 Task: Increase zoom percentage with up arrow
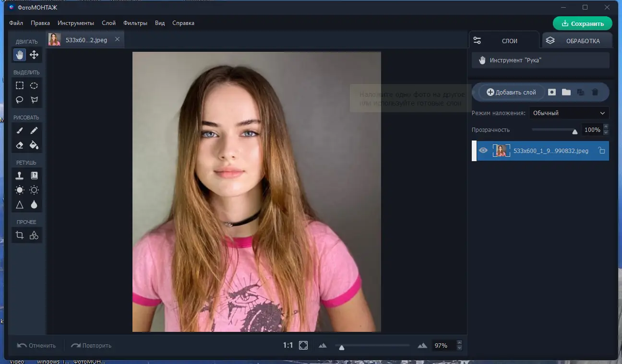tap(459, 342)
